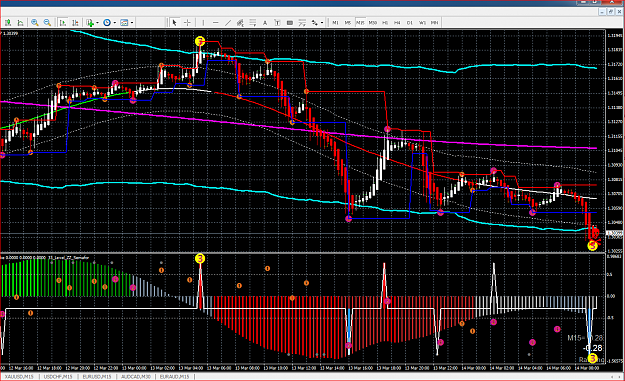Zoom in on the chart
This screenshot has width=625, height=381.
(x=35, y=23)
